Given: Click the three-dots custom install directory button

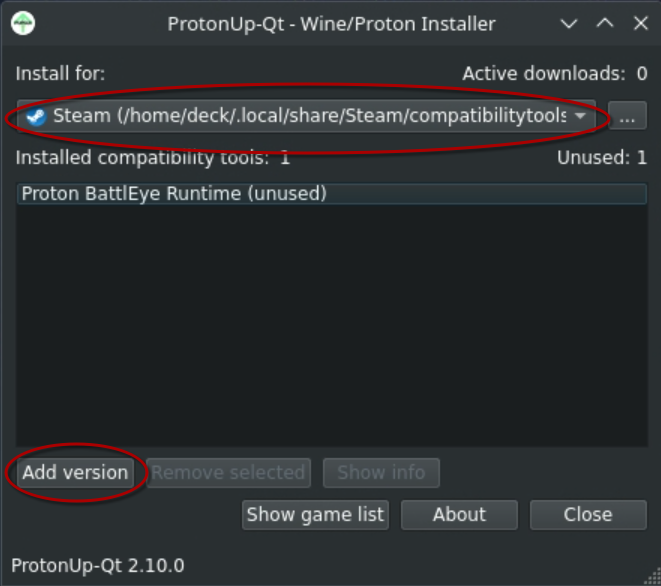Looking at the screenshot, I should [626, 117].
